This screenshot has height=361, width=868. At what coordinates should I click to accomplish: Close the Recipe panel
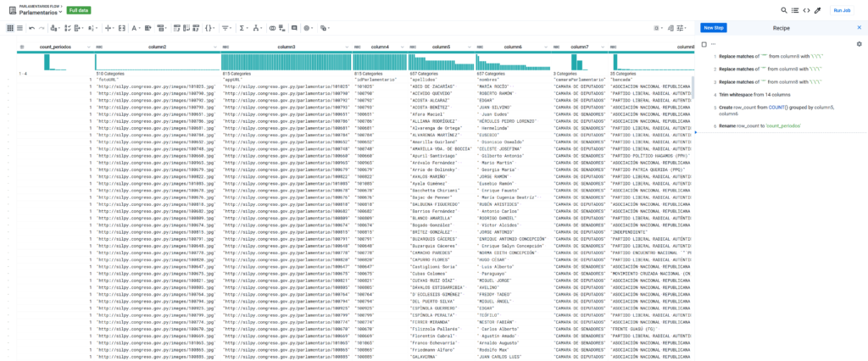click(859, 28)
